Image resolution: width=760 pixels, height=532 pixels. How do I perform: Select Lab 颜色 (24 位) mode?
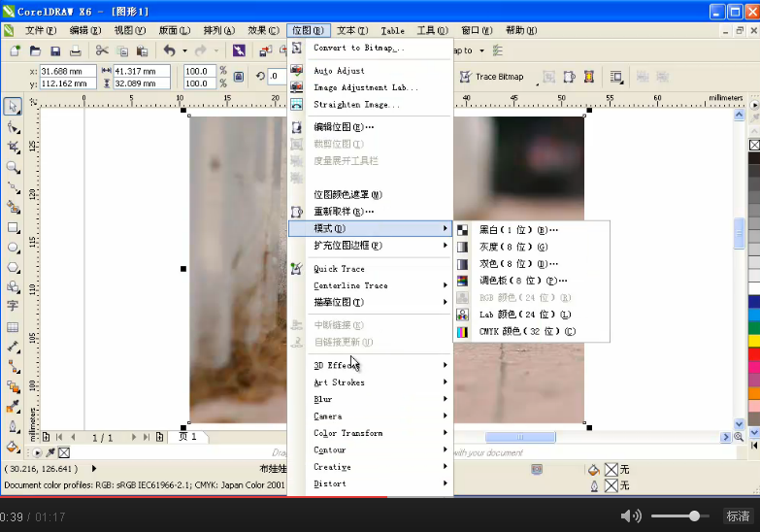532,315
